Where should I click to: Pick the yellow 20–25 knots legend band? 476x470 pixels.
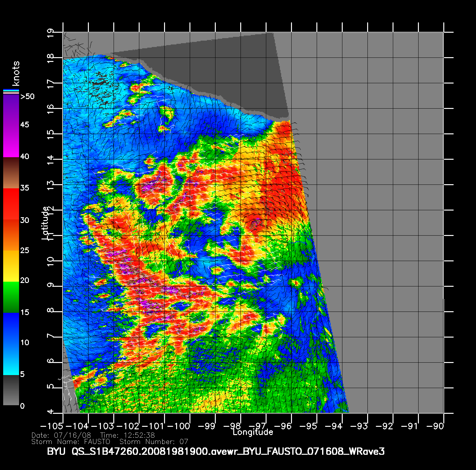coord(11,266)
